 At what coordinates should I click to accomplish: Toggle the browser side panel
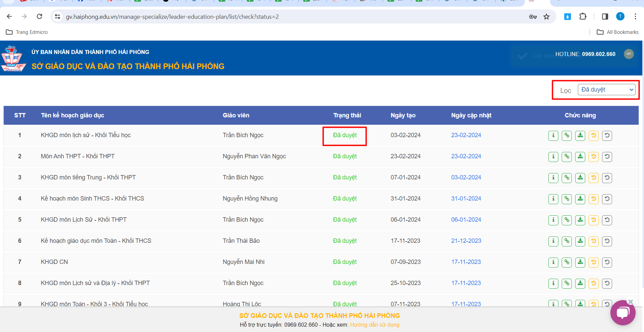point(605,16)
